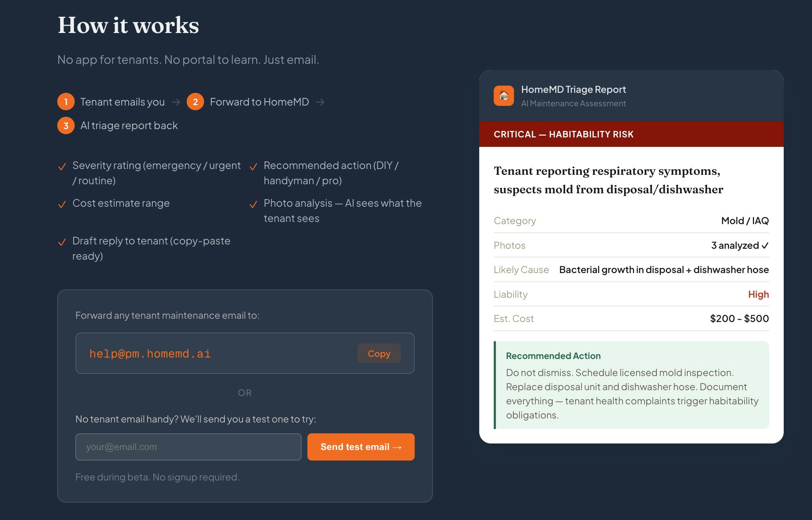The image size is (812, 520).
Task: Select the help@pm.homemd.ai email text
Action: pos(150,354)
